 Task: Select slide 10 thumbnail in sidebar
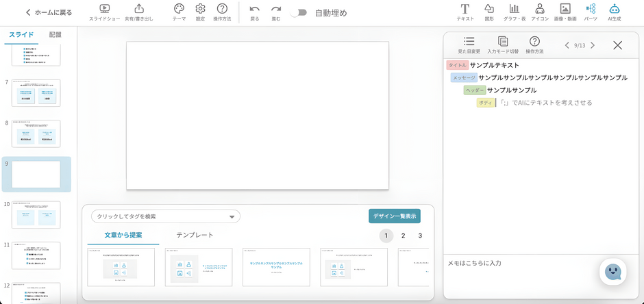36,214
